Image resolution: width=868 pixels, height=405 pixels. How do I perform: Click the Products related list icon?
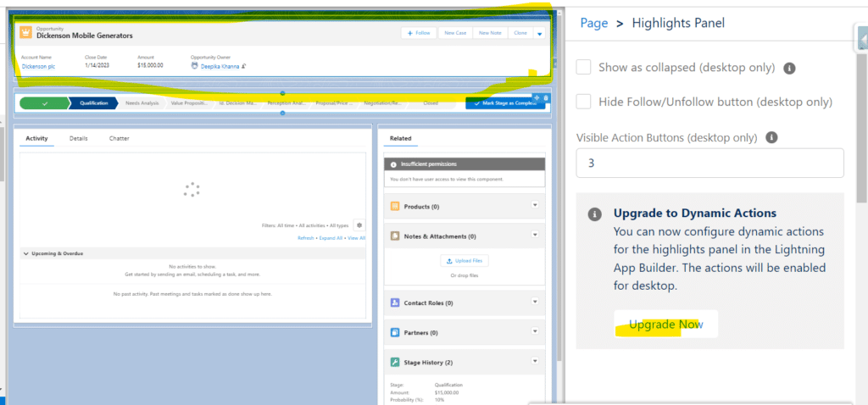(x=395, y=206)
